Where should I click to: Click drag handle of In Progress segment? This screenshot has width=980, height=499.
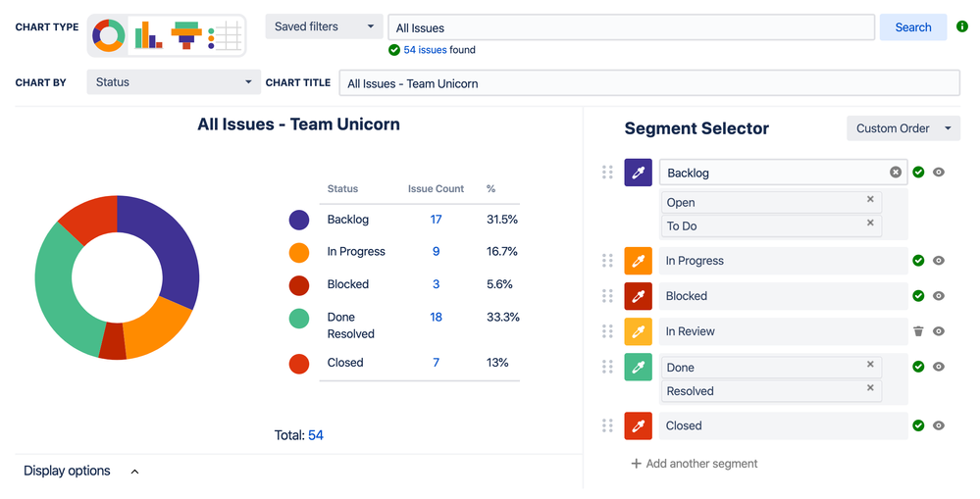coord(607,261)
